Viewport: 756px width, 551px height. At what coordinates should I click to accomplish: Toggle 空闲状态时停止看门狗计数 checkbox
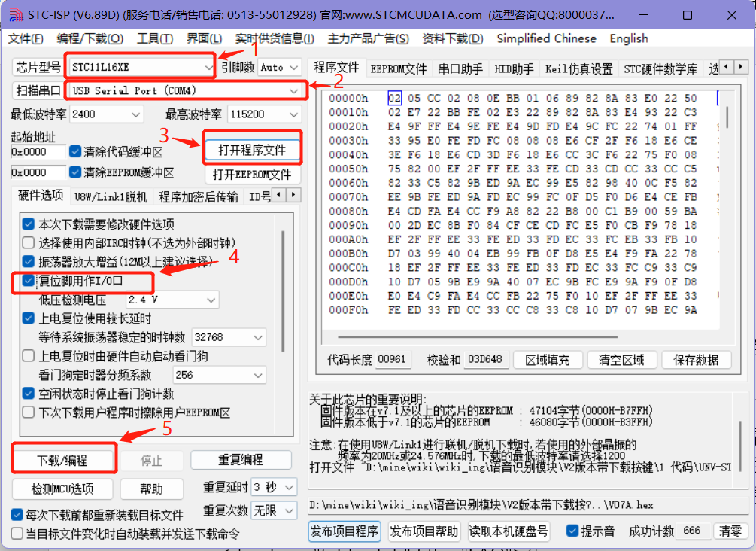click(29, 393)
